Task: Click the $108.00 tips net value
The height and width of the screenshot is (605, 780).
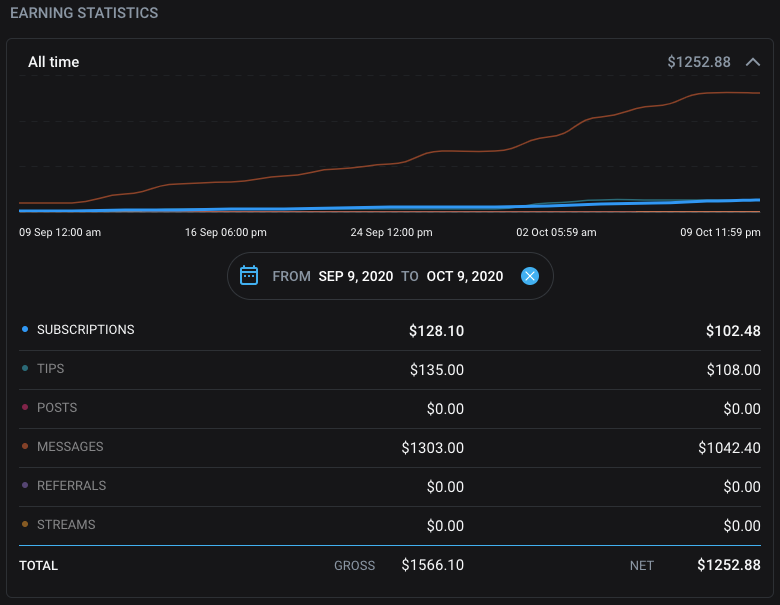Action: 734,370
